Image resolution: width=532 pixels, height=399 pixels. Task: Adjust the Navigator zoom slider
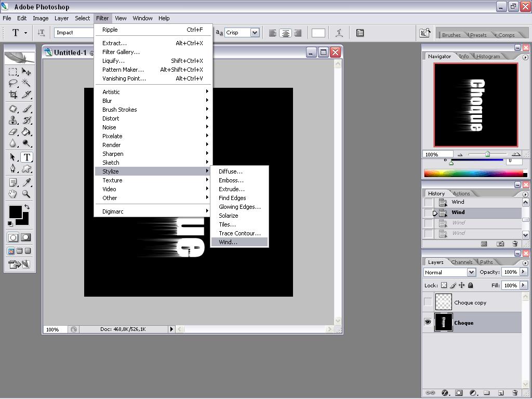click(x=487, y=154)
